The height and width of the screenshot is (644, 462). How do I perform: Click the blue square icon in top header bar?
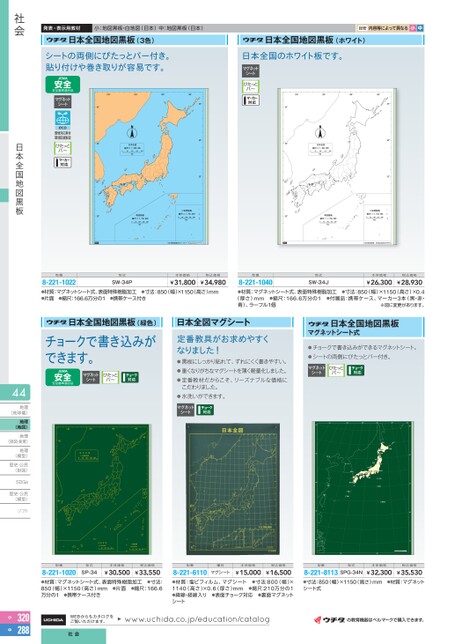[x=420, y=28]
